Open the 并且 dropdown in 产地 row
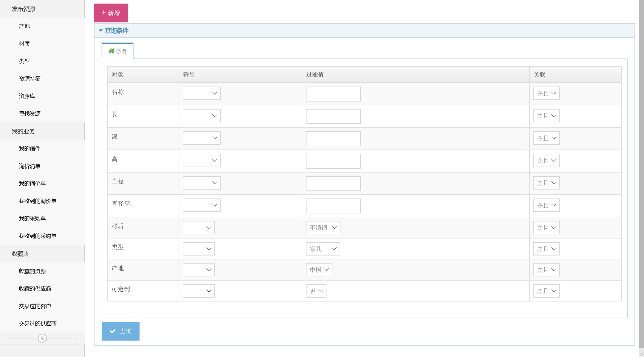The image size is (644, 357). [547, 270]
